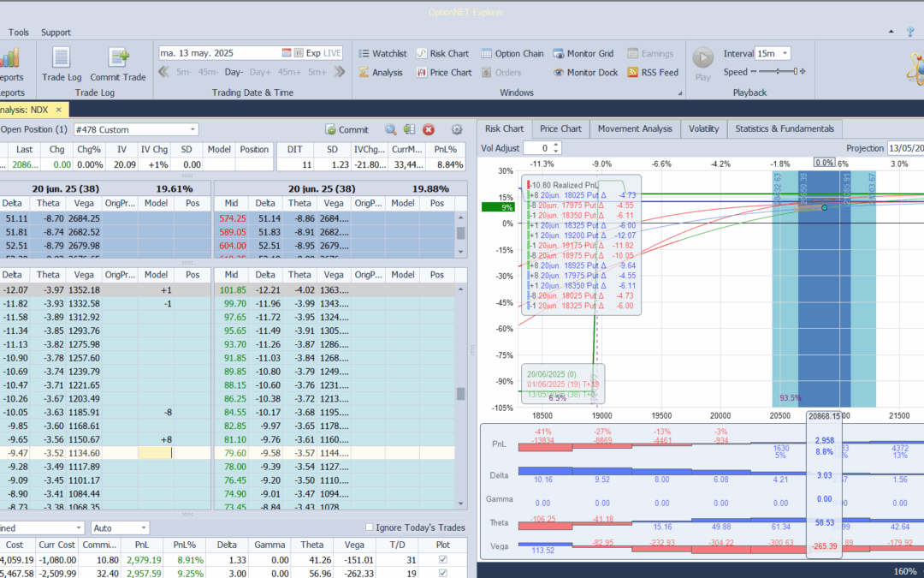
Task: Open Price Chart from Windows group
Action: pyautogui.click(x=444, y=72)
